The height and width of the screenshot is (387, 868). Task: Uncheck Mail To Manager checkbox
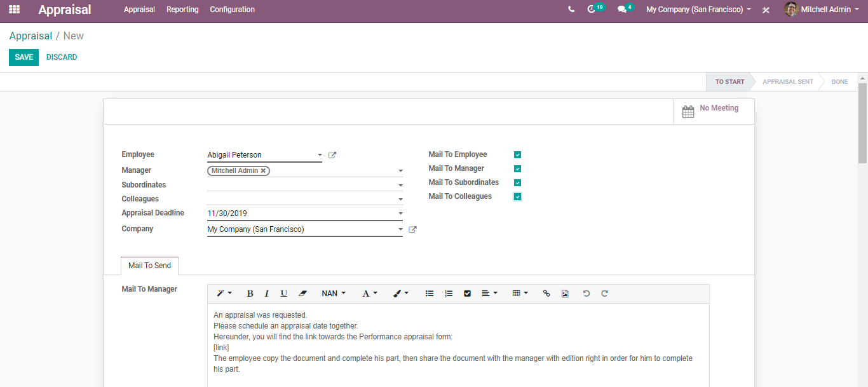click(x=518, y=169)
